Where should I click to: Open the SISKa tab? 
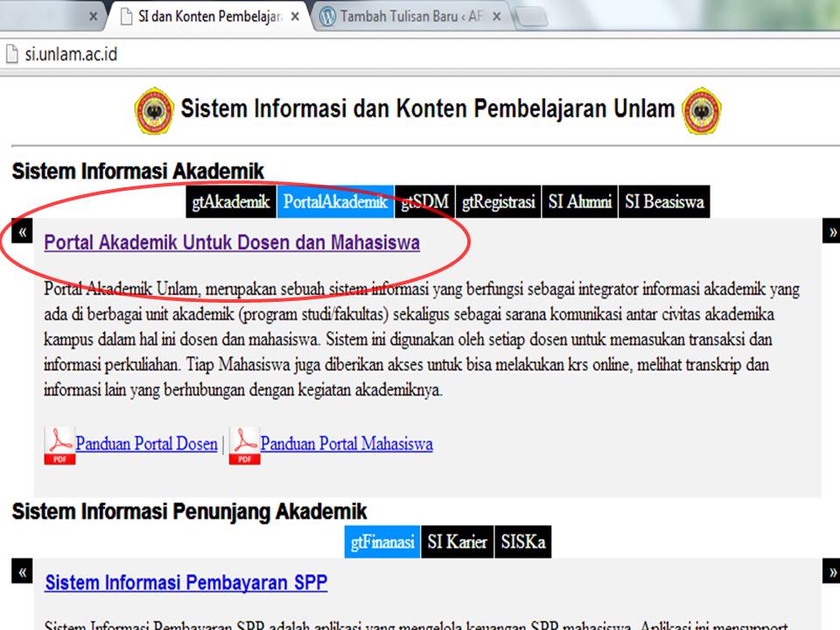[x=523, y=542]
